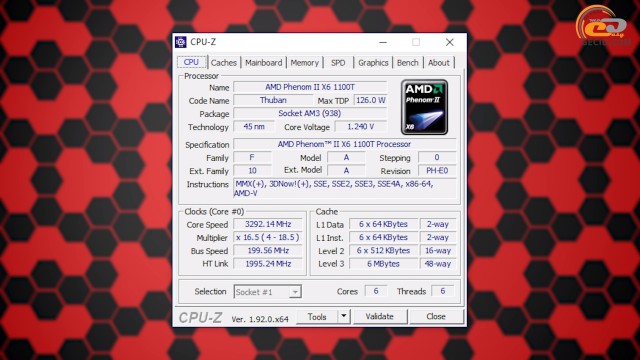Close CPU-Z with the title bar X

pos(449,42)
